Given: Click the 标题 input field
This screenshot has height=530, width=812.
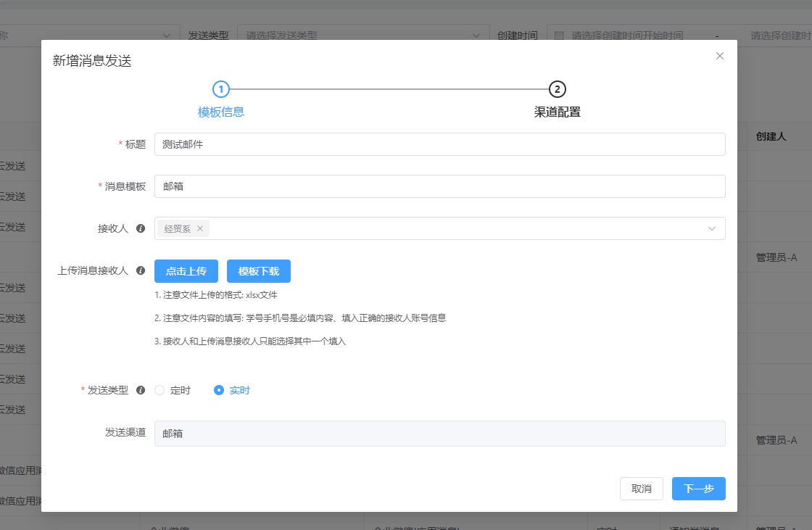Looking at the screenshot, I should [439, 144].
